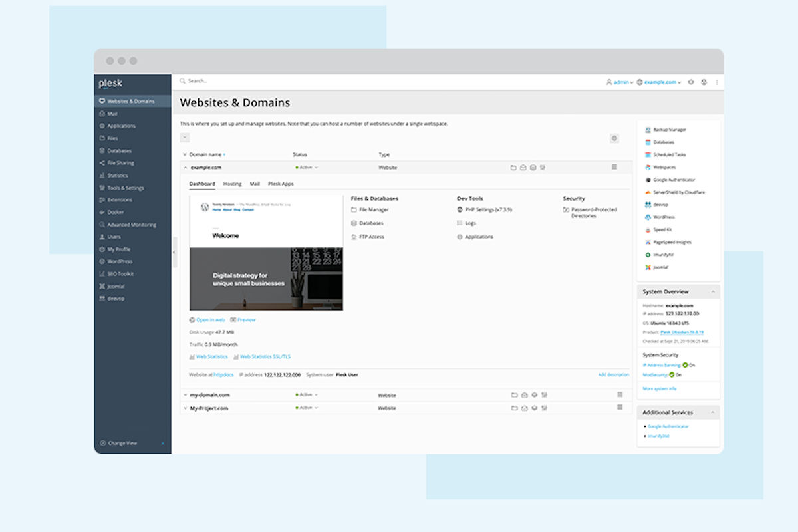Expand the my-domain.com row
Screen dimensions: 798x532
186,395
